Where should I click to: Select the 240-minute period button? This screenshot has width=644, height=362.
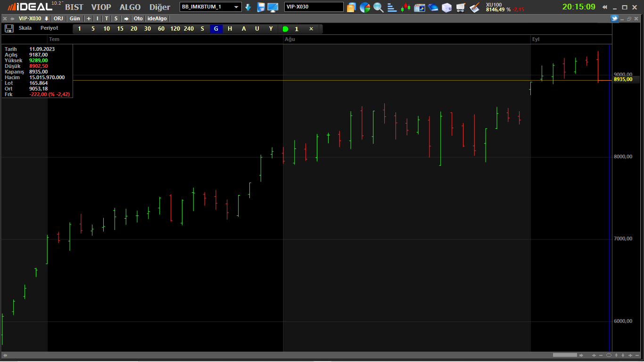189,29
